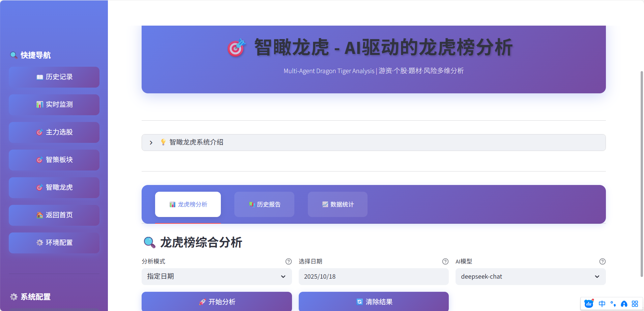
Task: Switch to the 数据统计 tab
Action: click(x=338, y=205)
